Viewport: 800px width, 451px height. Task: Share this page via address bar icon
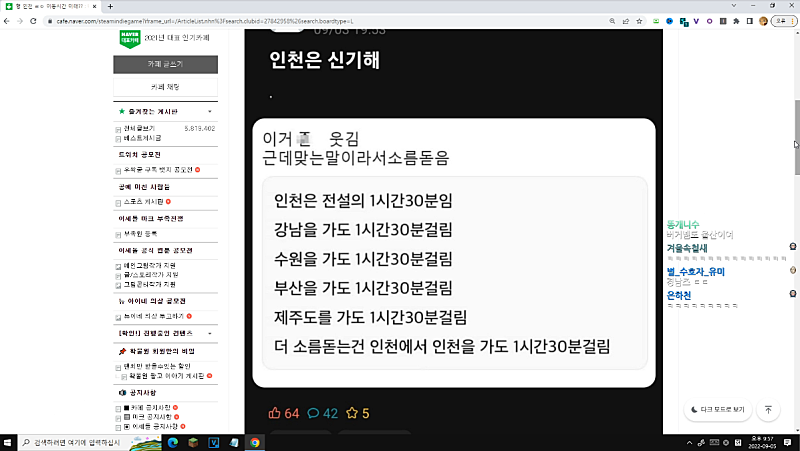point(626,21)
